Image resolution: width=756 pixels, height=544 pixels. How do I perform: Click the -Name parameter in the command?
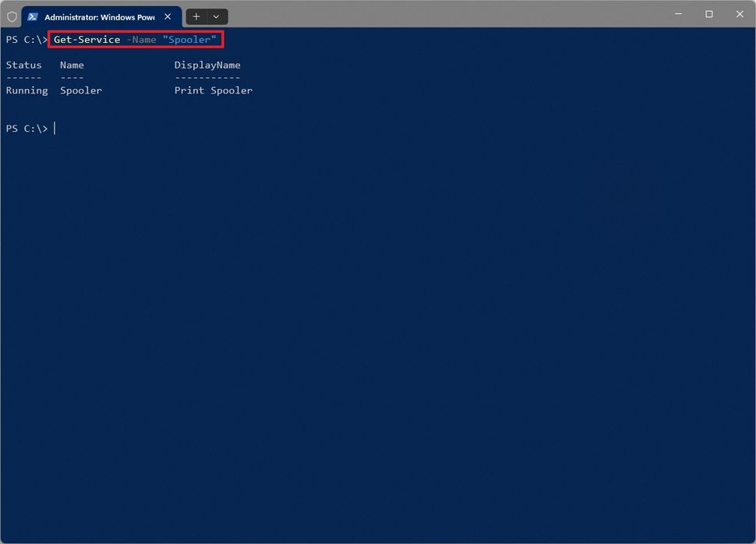[x=141, y=40]
